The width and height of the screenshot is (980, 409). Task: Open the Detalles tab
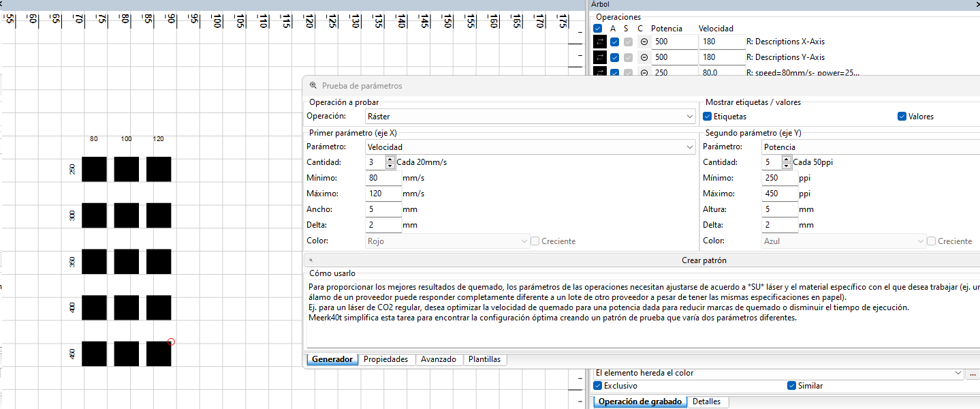pyautogui.click(x=707, y=402)
